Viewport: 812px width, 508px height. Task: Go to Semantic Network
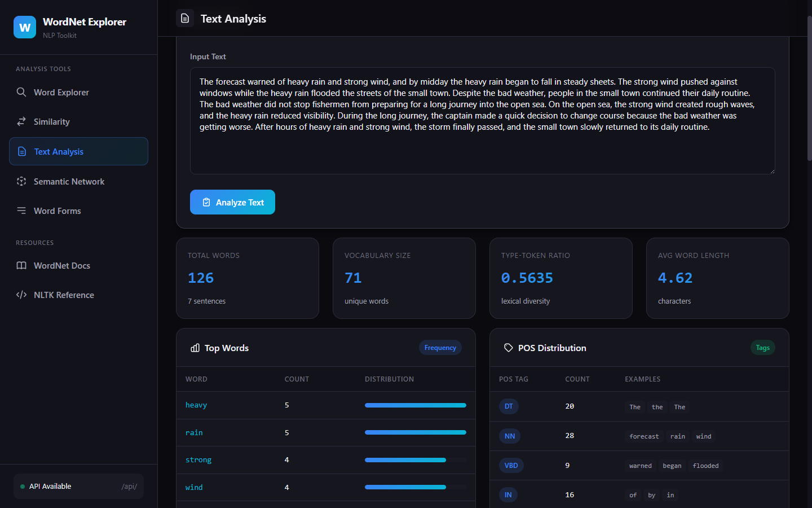[x=78, y=181]
